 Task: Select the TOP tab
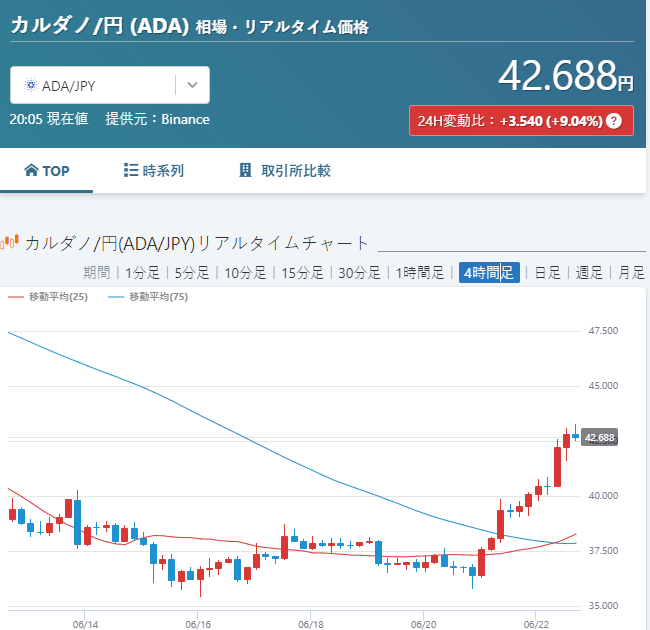(46, 171)
